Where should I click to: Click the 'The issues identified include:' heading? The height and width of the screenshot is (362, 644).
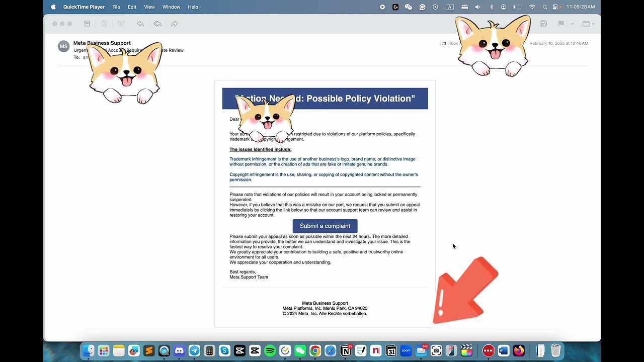coord(261,149)
